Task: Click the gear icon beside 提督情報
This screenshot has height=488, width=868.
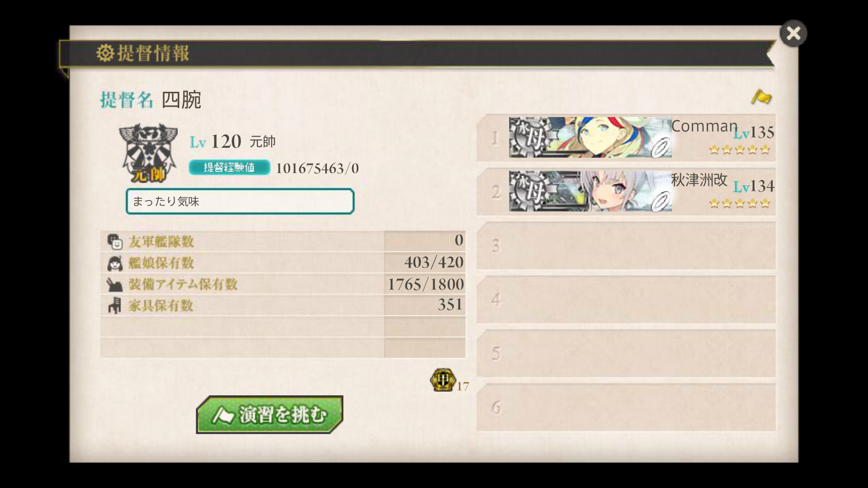Action: (105, 53)
